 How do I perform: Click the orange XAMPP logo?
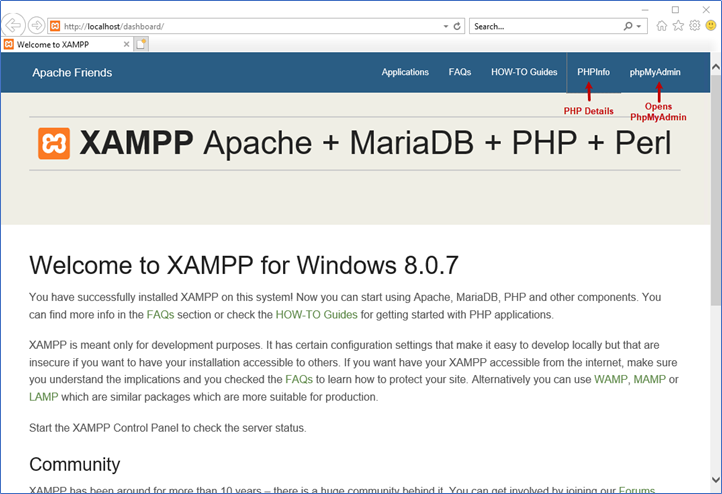54,143
